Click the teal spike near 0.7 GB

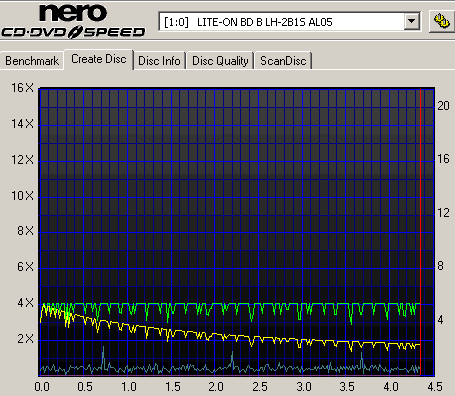pos(103,356)
